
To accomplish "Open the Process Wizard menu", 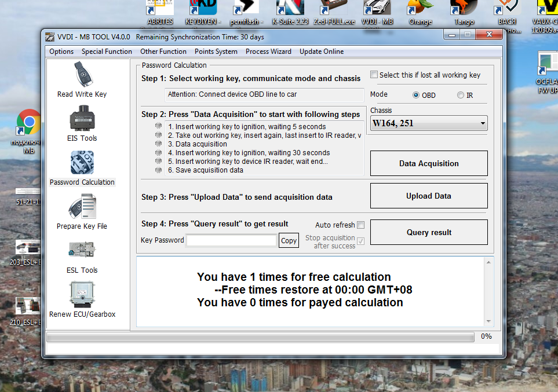I will [268, 51].
